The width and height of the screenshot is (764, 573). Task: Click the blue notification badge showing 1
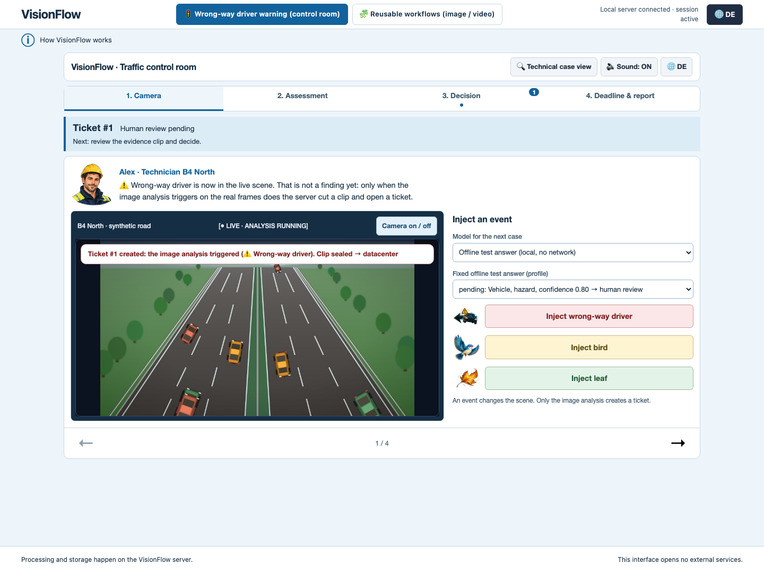[x=534, y=92]
